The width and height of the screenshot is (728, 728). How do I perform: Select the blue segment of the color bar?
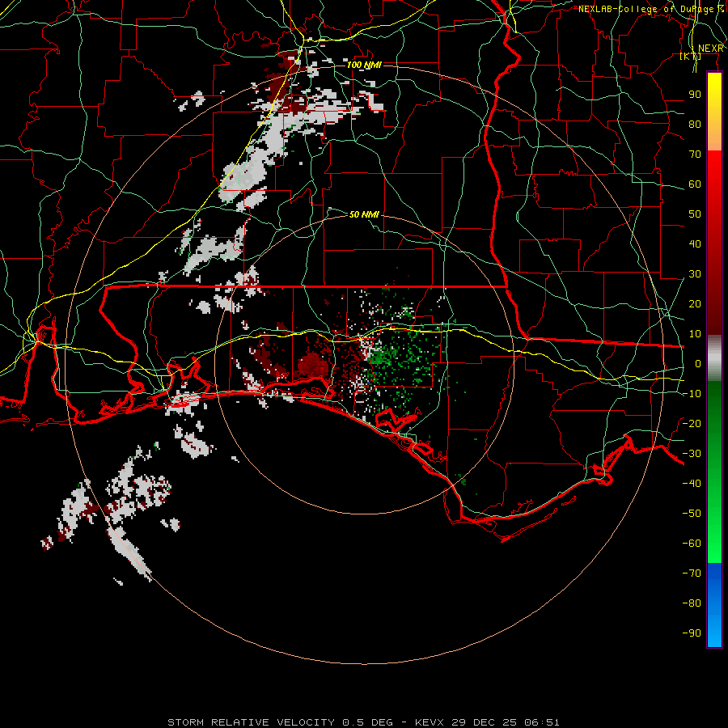tap(714, 604)
